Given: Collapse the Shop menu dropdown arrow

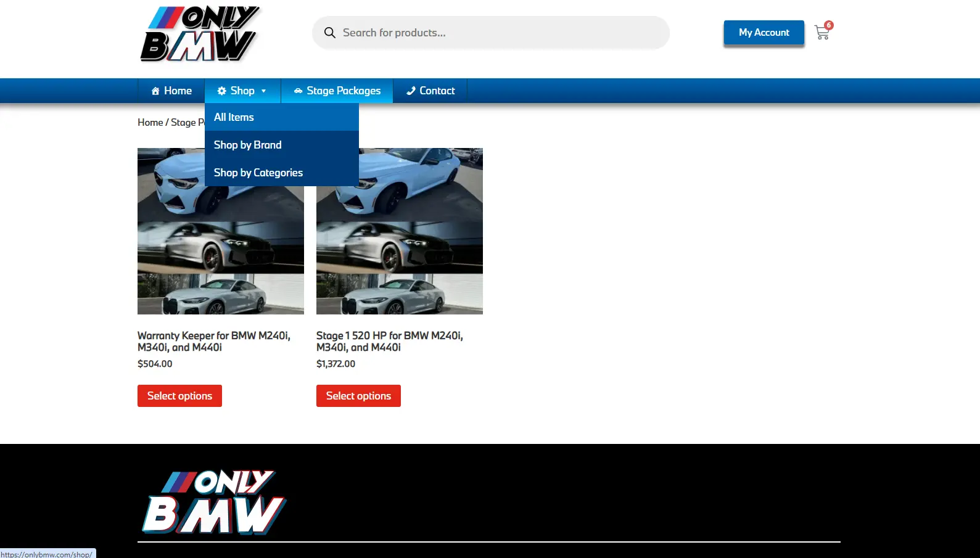Looking at the screenshot, I should pyautogui.click(x=264, y=91).
